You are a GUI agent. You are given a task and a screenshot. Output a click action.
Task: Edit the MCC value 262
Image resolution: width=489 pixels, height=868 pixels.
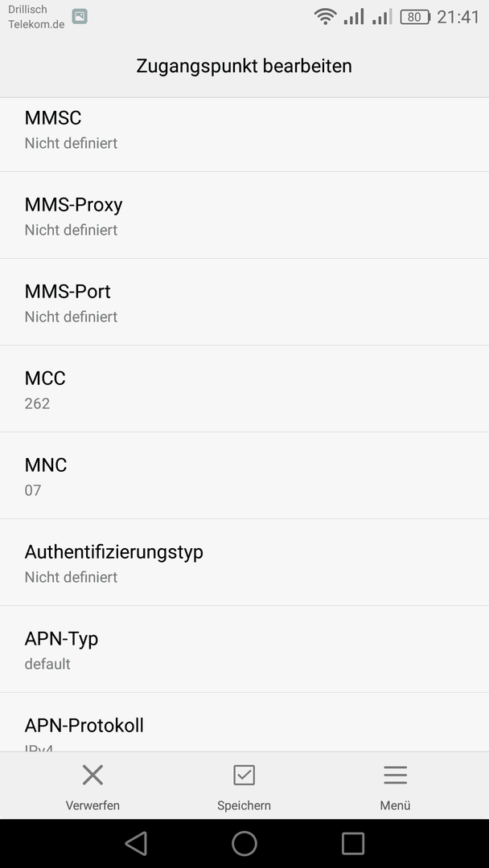[244, 389]
